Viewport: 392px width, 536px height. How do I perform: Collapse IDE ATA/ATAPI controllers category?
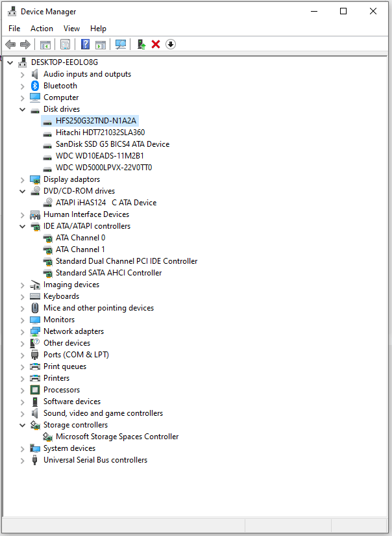tap(23, 226)
